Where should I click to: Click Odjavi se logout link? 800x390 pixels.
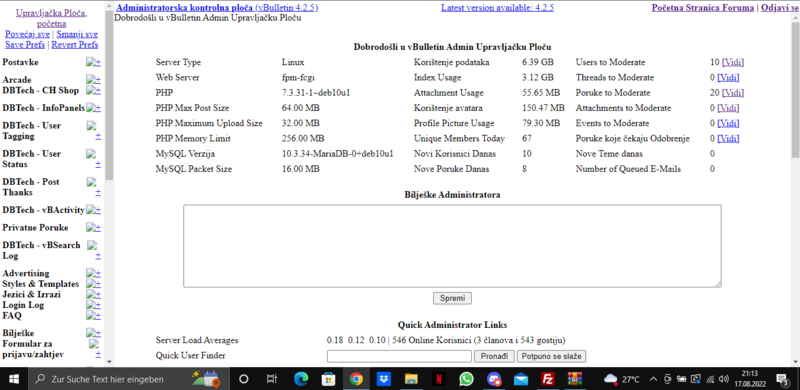tap(780, 8)
